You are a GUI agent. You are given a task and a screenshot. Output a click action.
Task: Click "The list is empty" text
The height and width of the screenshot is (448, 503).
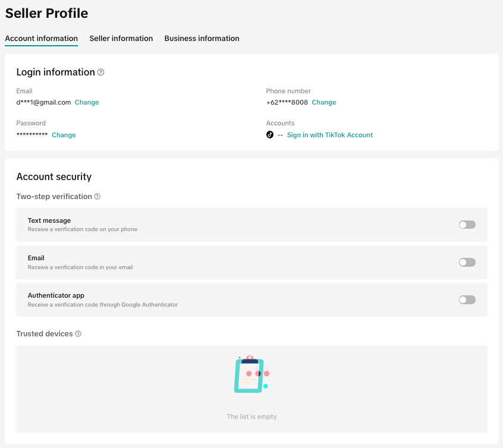click(251, 417)
